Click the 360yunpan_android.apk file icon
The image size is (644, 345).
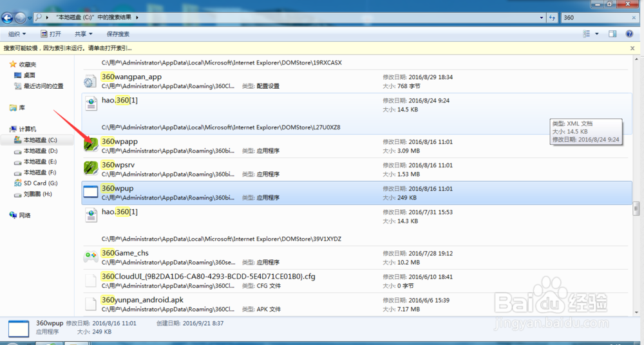(91, 304)
